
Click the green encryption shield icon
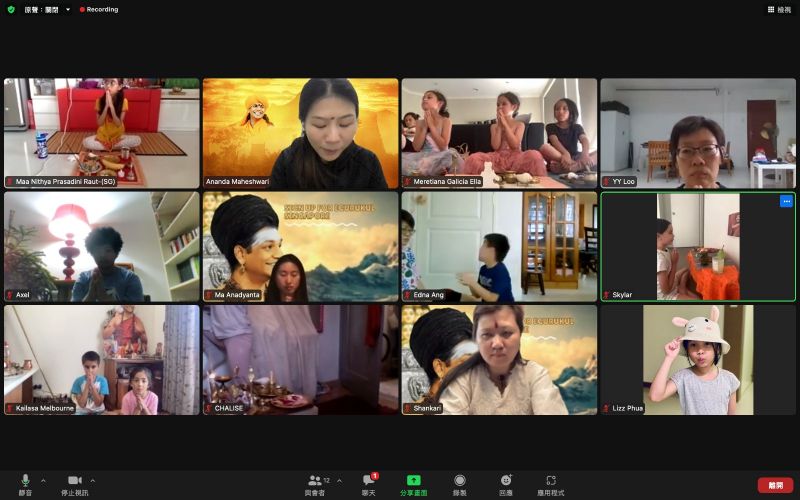tap(11, 9)
